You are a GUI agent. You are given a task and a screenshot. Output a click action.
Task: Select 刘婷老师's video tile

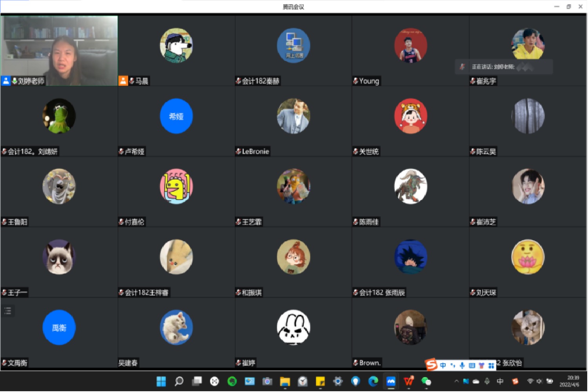click(59, 50)
